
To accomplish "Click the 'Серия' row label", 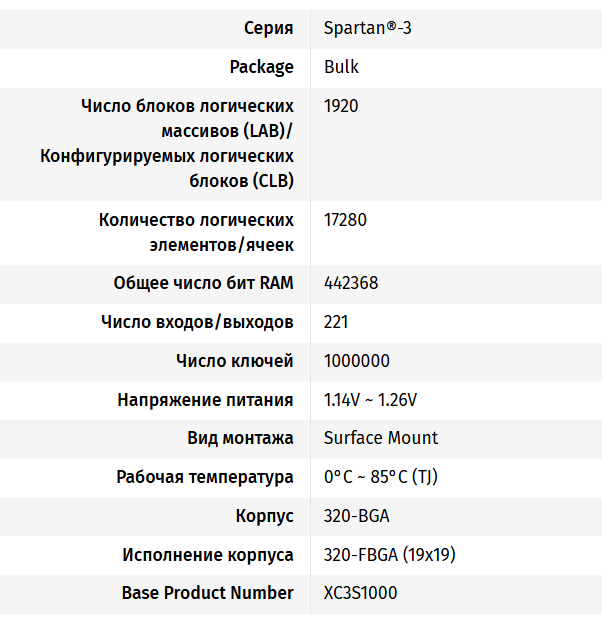I will 268,28.
